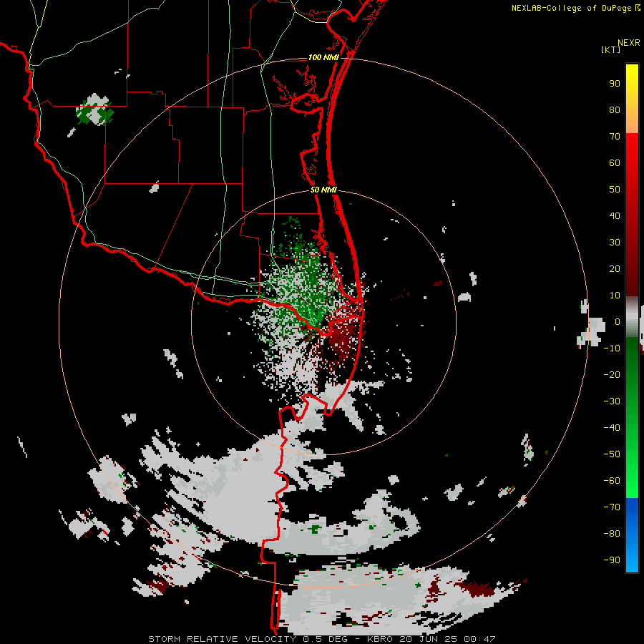The height and width of the screenshot is (644, 644).
Task: Pick the bright green segment of color bar
Action: tap(632, 477)
